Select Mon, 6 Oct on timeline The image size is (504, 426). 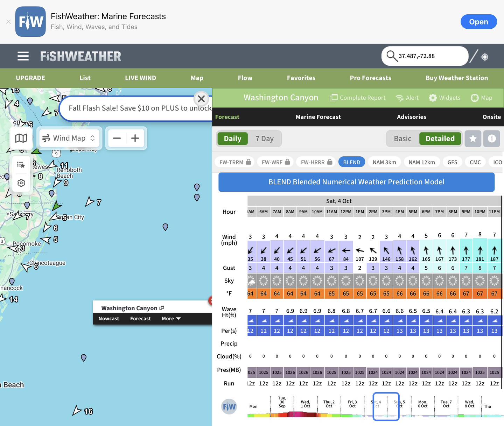(x=422, y=404)
